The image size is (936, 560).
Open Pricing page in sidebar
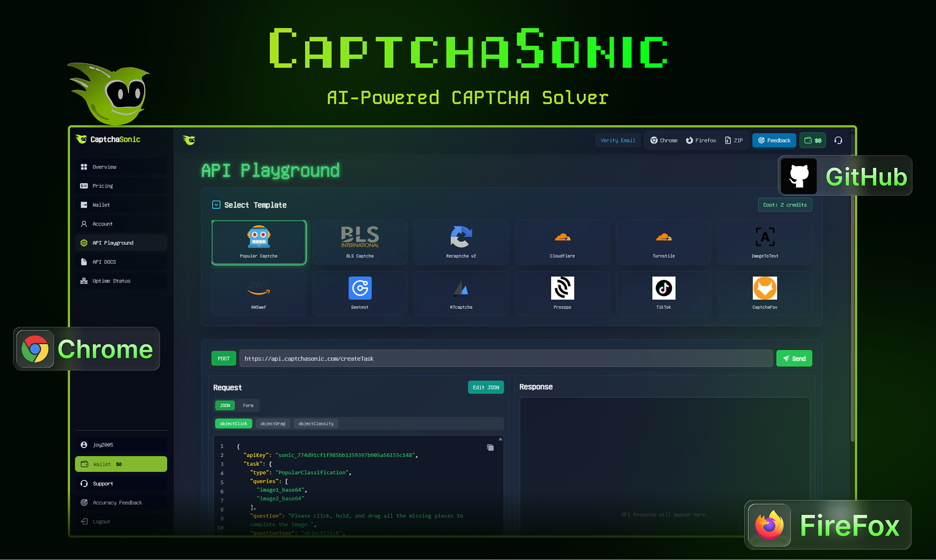[x=103, y=186]
